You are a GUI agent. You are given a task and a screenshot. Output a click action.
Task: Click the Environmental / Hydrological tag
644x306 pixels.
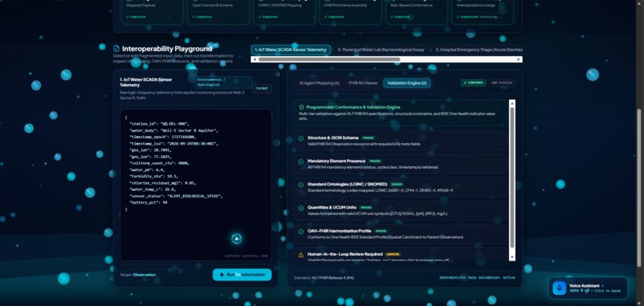[x=224, y=81]
